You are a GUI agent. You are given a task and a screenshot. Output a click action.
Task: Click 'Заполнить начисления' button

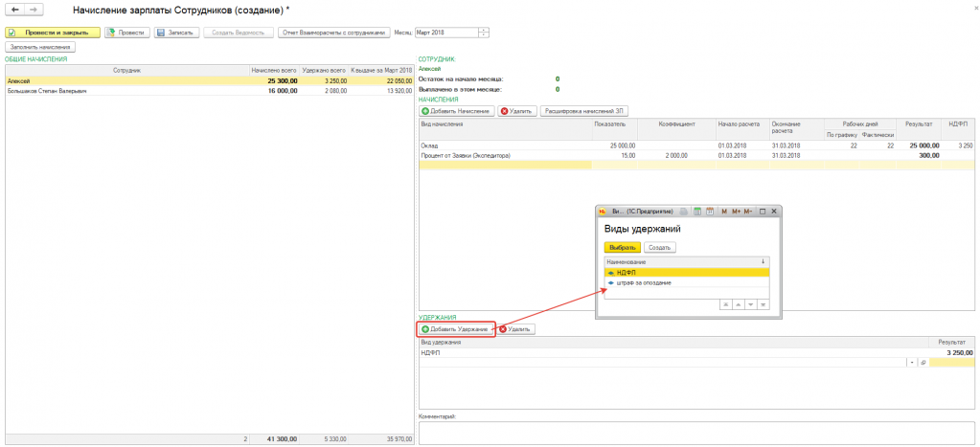tap(40, 47)
